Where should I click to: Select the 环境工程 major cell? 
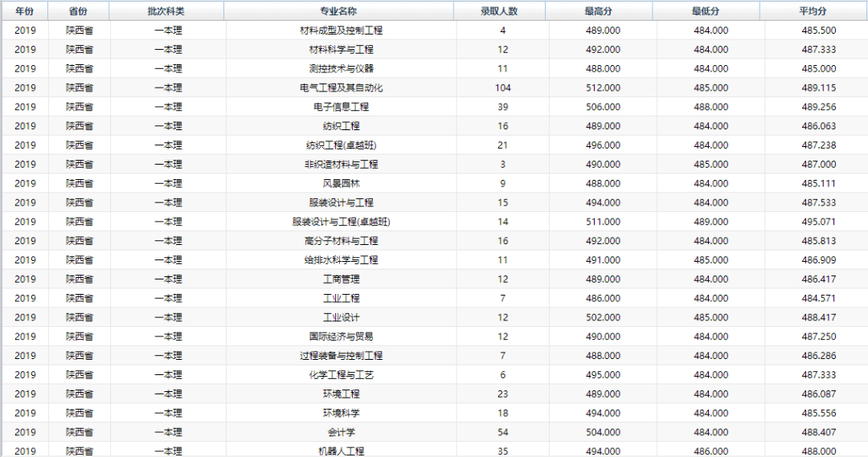(341, 394)
